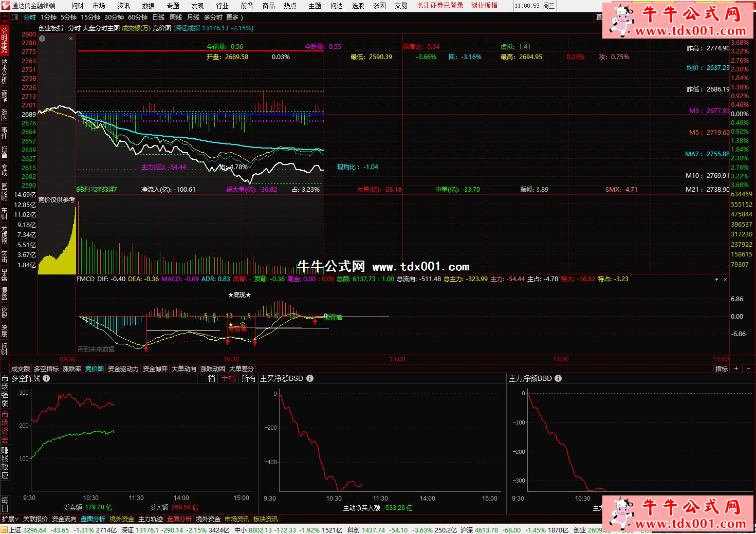756x534 pixels.
Task: Click the 科创 index quote in the status bar
Action: pyautogui.click(x=401, y=530)
